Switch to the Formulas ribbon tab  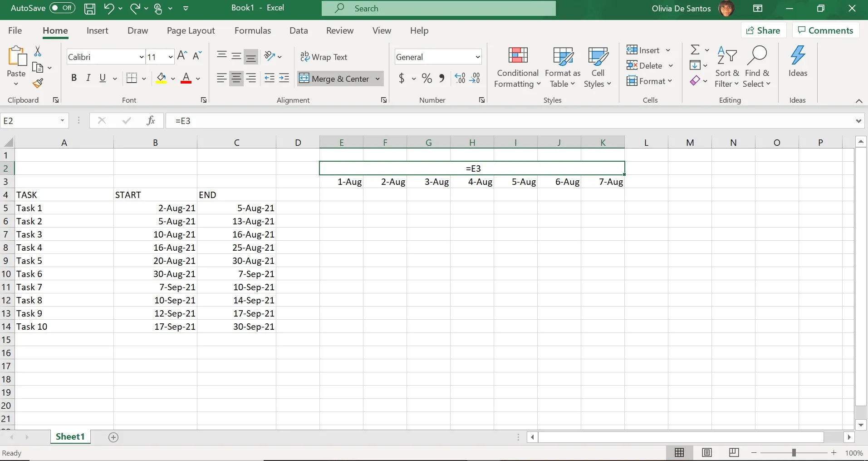pyautogui.click(x=253, y=30)
